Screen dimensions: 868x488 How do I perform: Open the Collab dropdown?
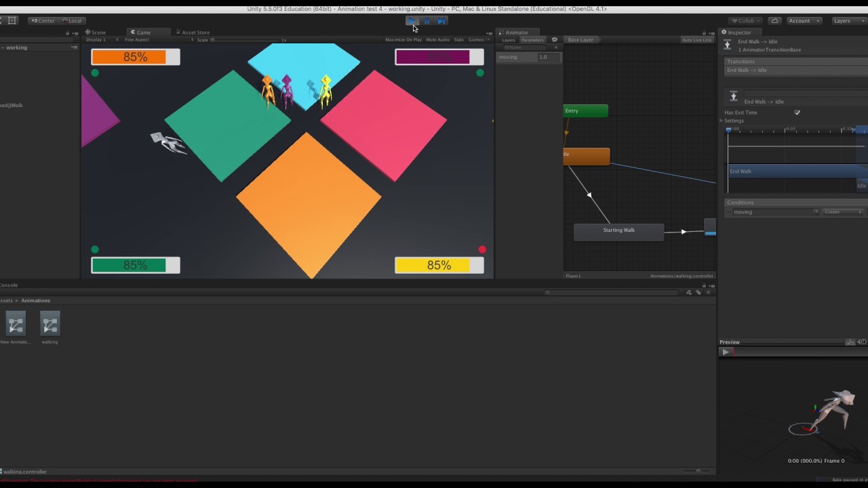tap(746, 21)
